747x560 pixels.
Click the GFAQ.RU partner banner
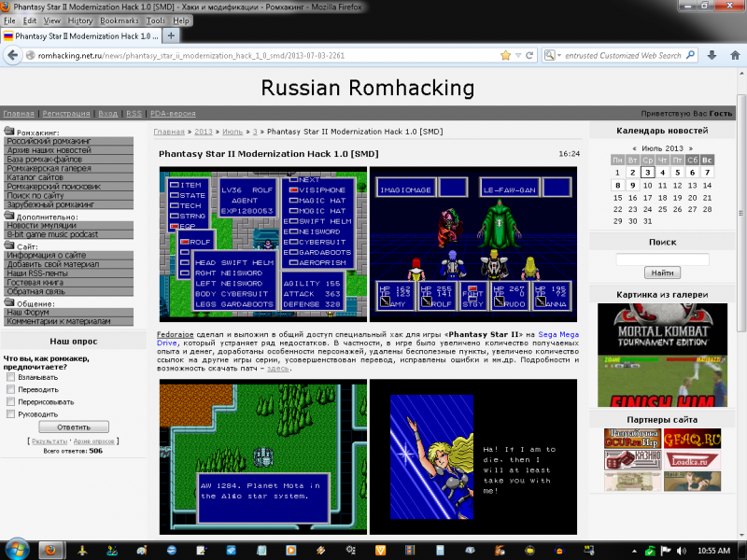tap(692, 439)
